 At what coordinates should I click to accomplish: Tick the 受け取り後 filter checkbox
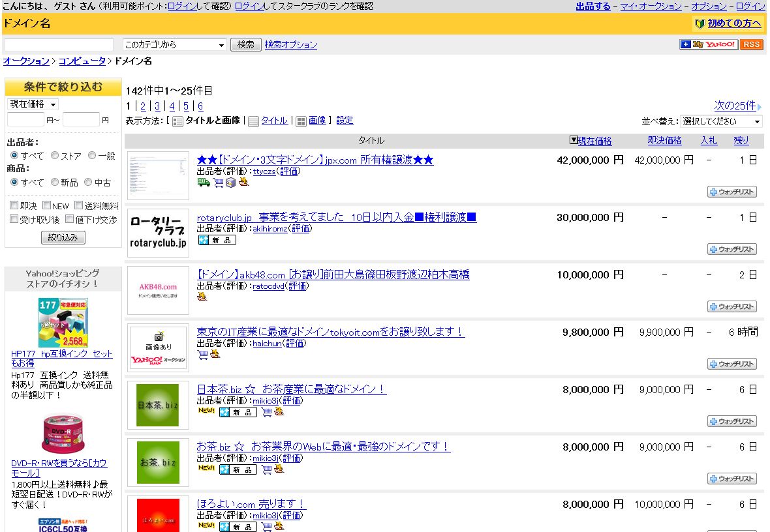[x=14, y=219]
